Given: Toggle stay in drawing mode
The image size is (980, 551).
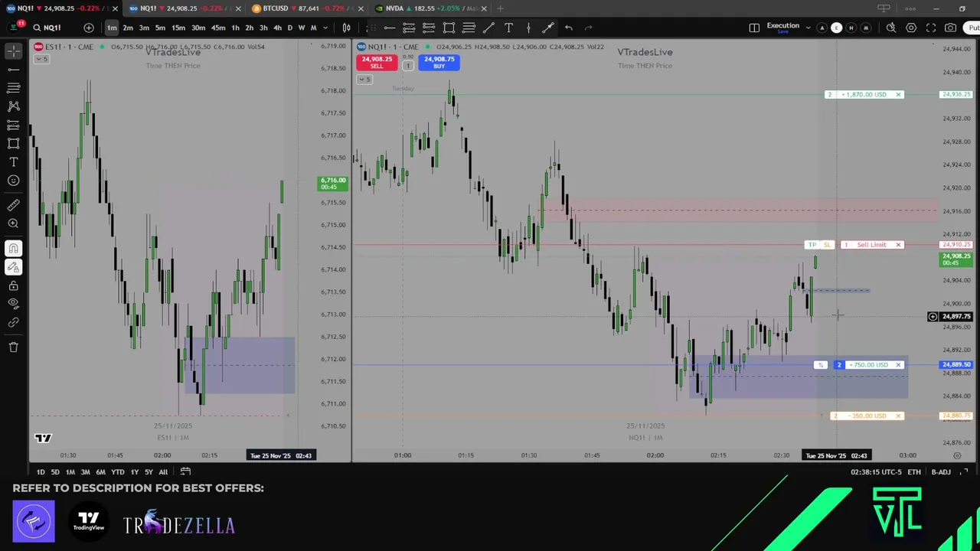Looking at the screenshot, I should [14, 267].
